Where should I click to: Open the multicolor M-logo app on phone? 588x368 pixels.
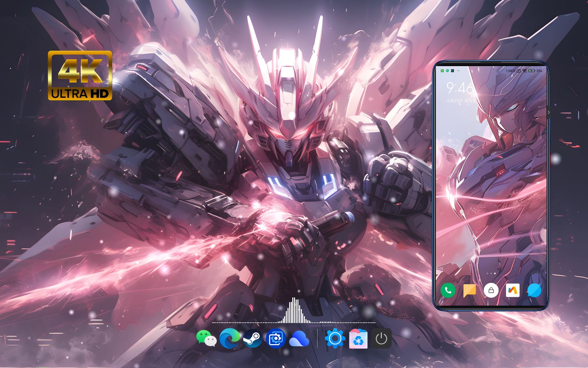[512, 290]
